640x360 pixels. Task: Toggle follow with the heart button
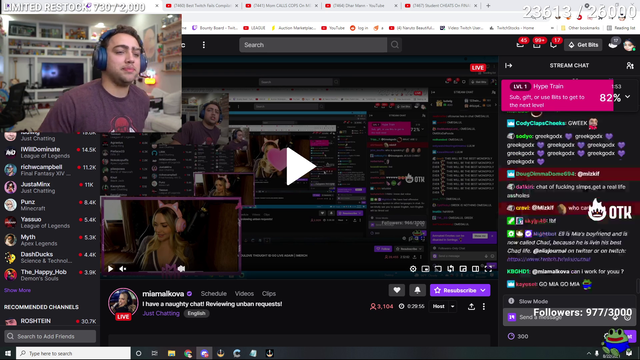397,290
